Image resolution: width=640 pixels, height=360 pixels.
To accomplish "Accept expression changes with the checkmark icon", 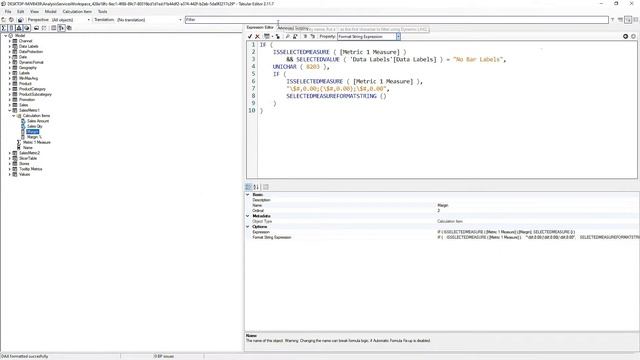I will point(250,36).
